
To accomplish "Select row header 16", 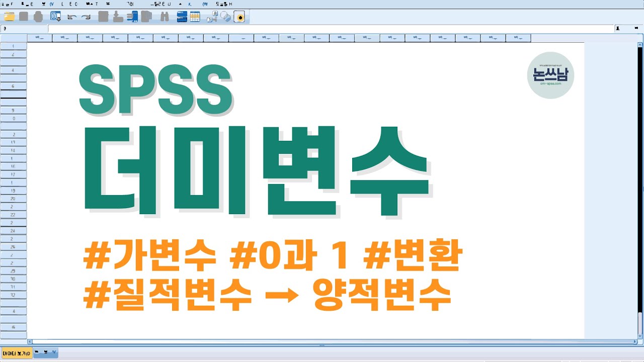I will coord(13,166).
